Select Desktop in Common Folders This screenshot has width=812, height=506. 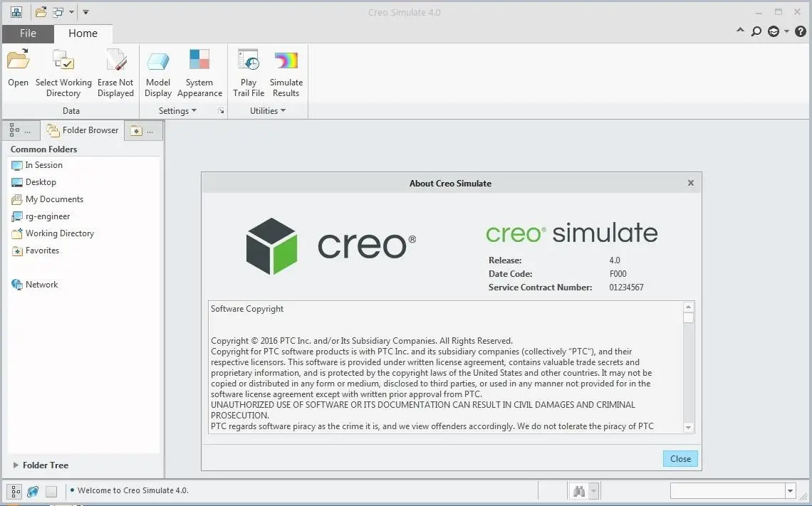click(33, 182)
